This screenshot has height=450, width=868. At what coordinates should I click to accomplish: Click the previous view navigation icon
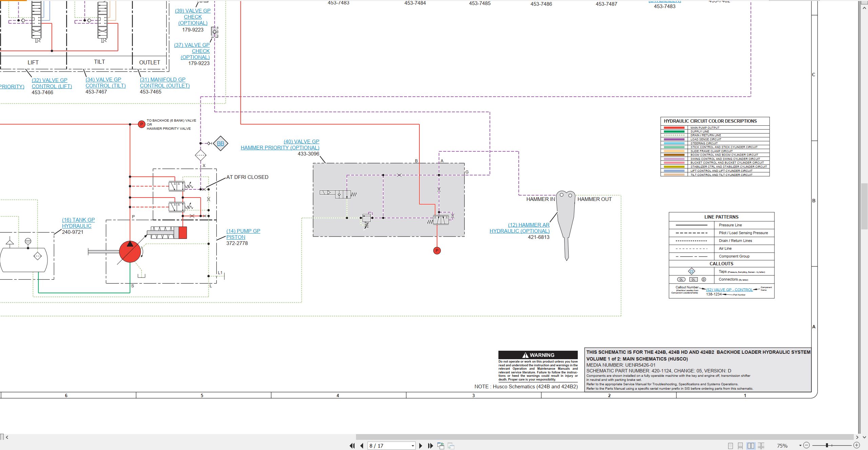click(441, 446)
